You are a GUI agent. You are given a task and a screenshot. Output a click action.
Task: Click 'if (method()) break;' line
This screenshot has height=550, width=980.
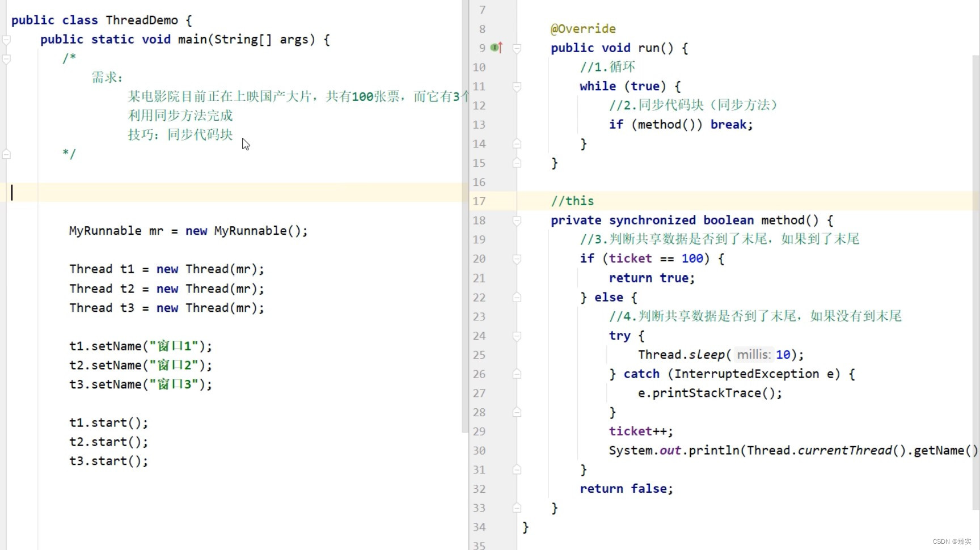[x=681, y=125]
